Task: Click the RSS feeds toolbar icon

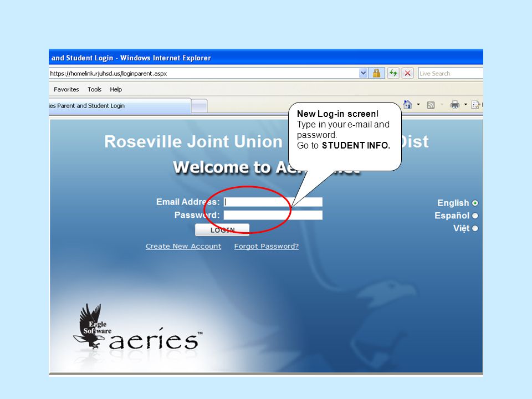Action: tap(431, 105)
